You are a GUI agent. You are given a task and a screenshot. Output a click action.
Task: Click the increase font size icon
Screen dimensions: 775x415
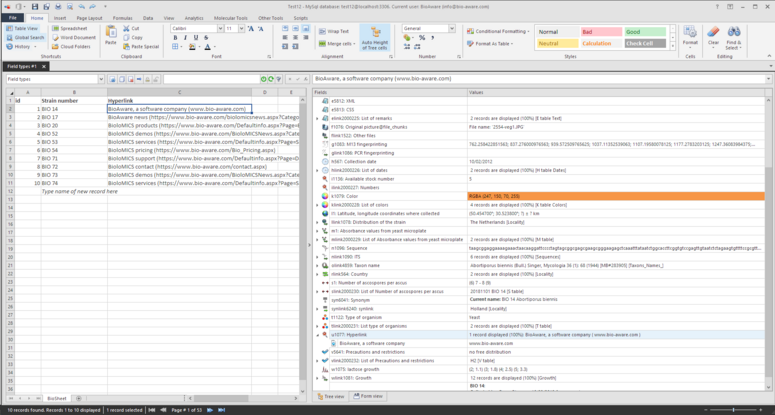(x=251, y=29)
